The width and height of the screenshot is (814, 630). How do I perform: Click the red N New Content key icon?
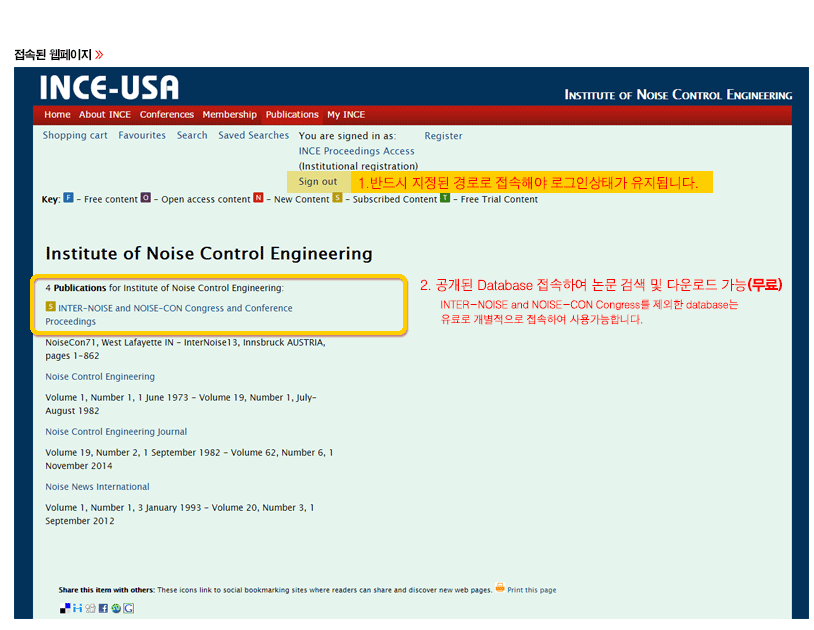tap(259, 198)
